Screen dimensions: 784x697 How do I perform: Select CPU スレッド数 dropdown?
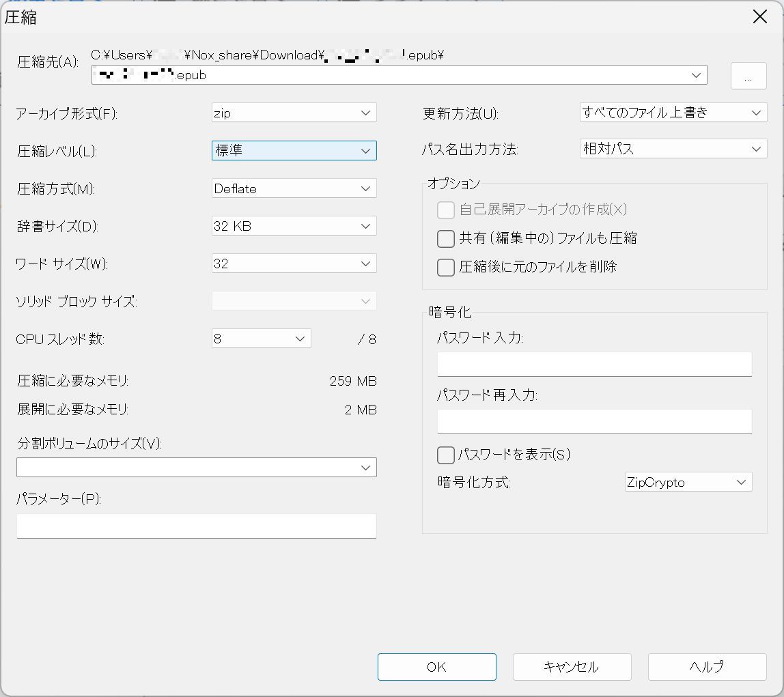pyautogui.click(x=261, y=339)
